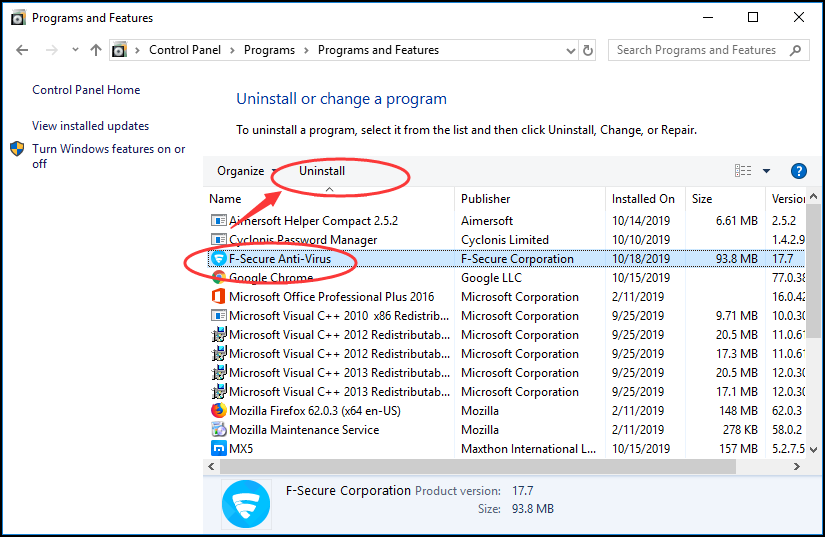Go up one level with Up arrow
Image resolution: width=825 pixels, height=537 pixels.
coord(96,50)
